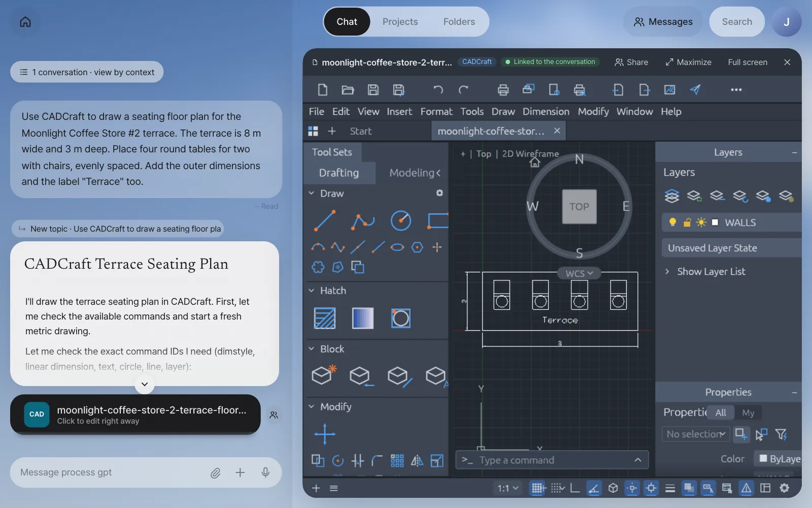Open the Messages button
Screen dimensions: 812x508
663,22
